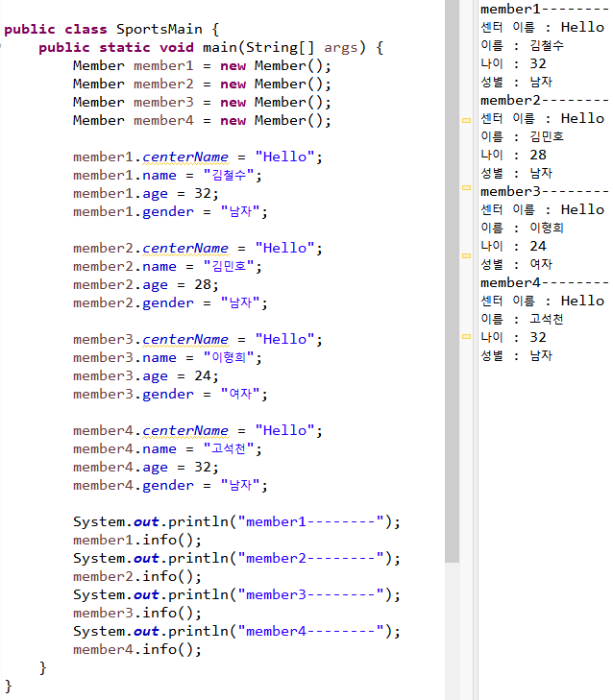Click the code line 'member2.age = 28;'
Screen dimensions: 613x700
point(146,285)
